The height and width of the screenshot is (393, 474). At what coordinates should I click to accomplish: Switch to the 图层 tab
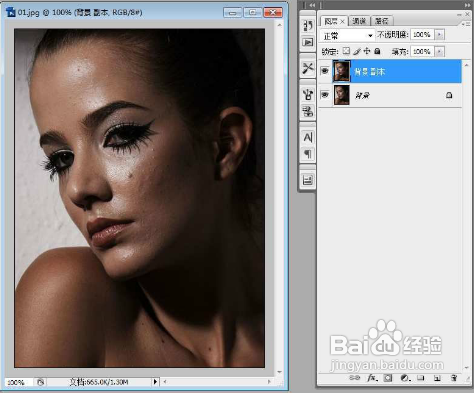coord(331,21)
